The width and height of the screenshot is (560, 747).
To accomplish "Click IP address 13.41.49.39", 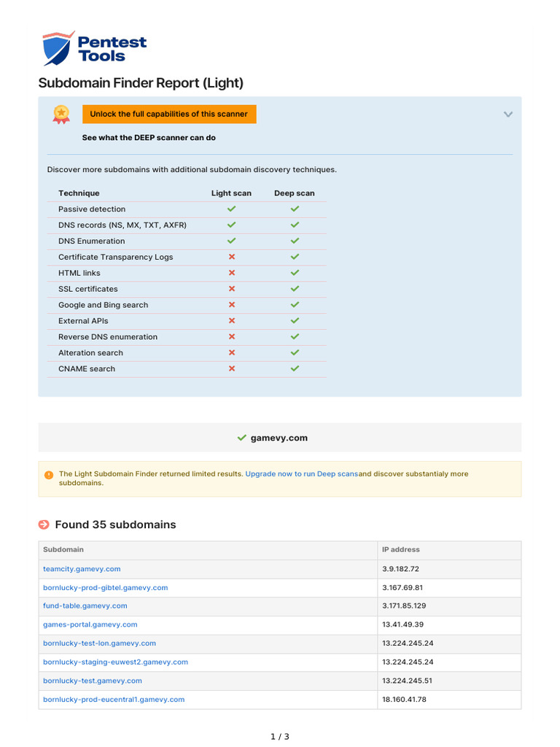I will coord(402,624).
